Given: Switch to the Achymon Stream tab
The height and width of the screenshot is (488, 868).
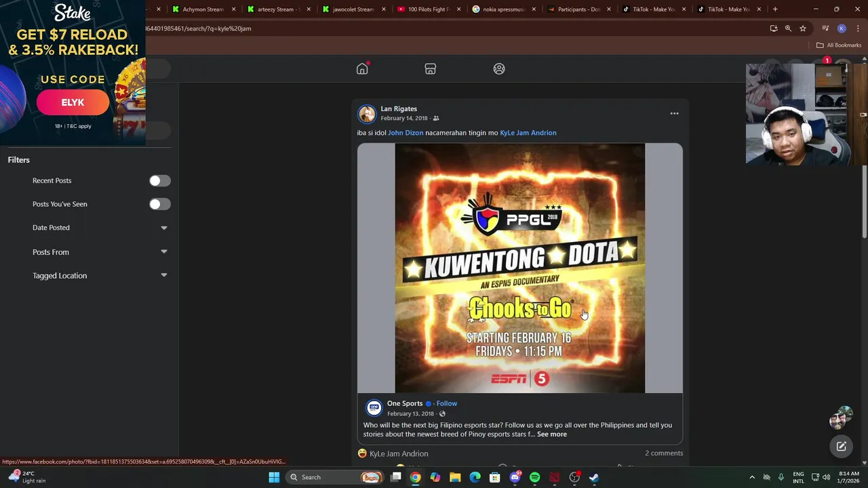Looking at the screenshot, I should pos(203,9).
